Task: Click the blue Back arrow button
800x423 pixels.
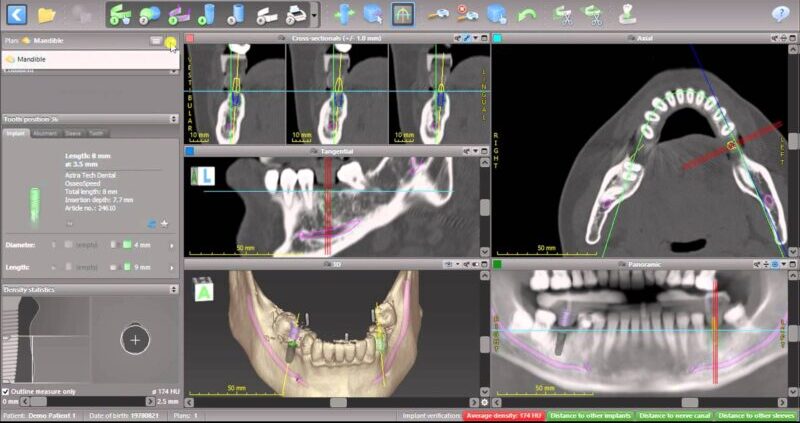Action: click(17, 15)
